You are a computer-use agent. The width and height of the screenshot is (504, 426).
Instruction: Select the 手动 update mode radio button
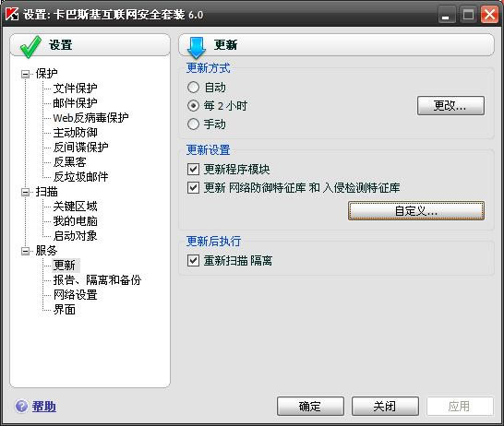pos(193,124)
